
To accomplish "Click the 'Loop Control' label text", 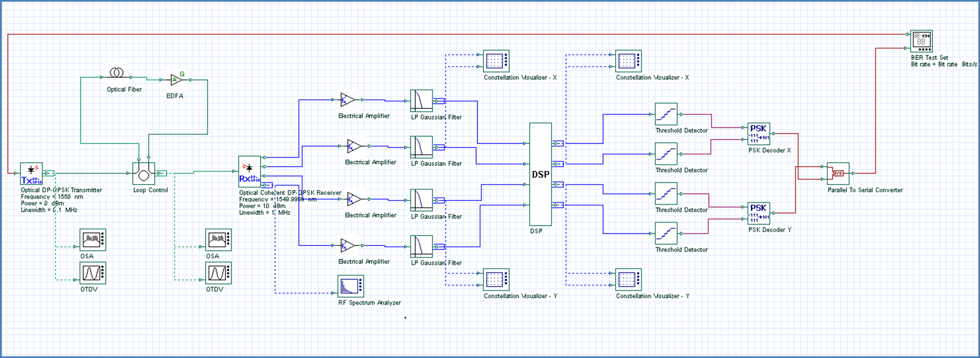I will (x=151, y=190).
